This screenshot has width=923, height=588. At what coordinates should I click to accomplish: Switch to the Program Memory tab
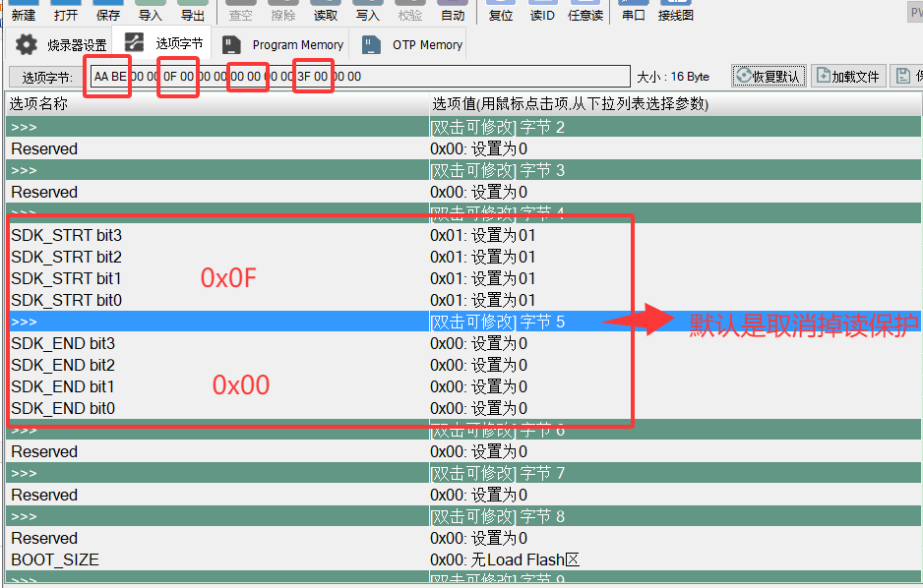point(283,45)
